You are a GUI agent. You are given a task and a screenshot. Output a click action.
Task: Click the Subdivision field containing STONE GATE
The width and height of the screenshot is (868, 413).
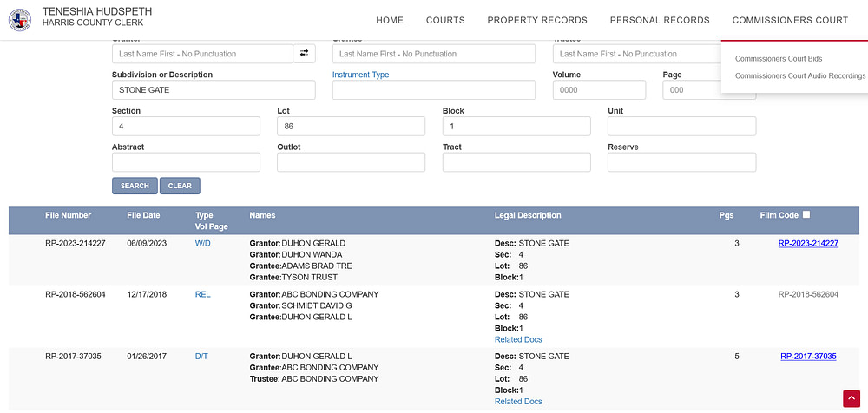[x=214, y=89]
